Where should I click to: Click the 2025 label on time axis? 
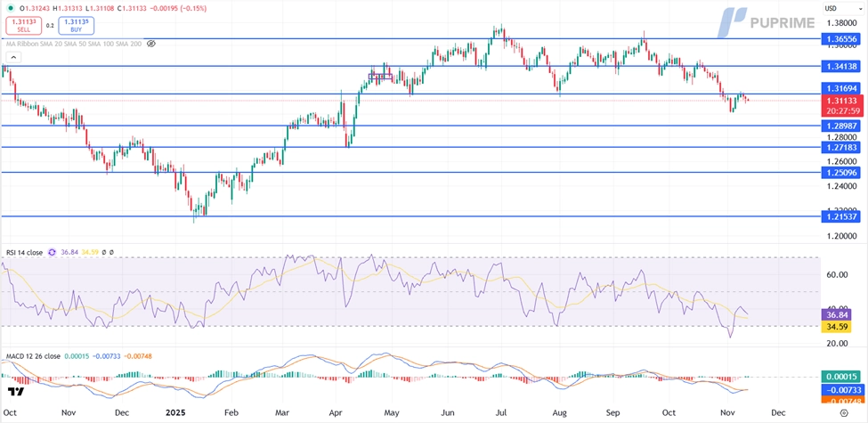[175, 414]
